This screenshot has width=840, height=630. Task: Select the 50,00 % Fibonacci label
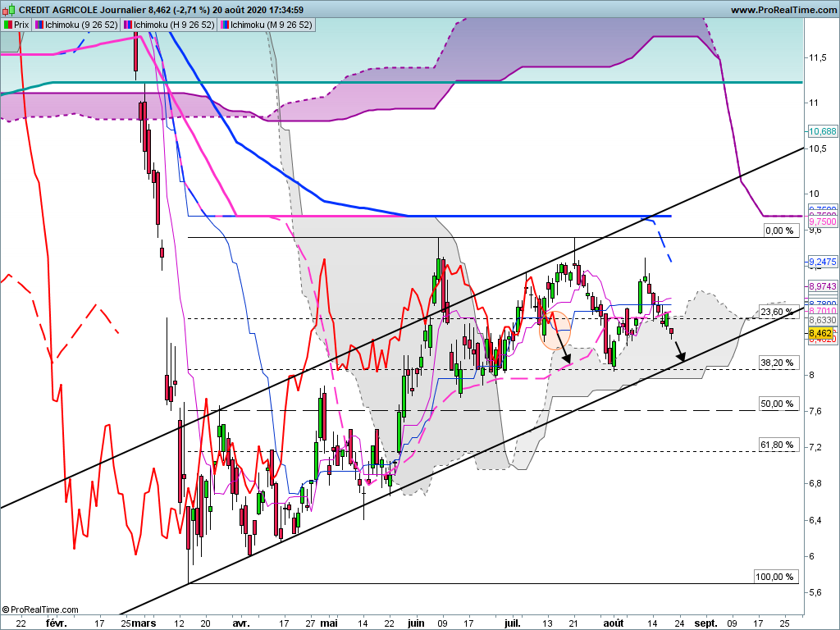778,404
